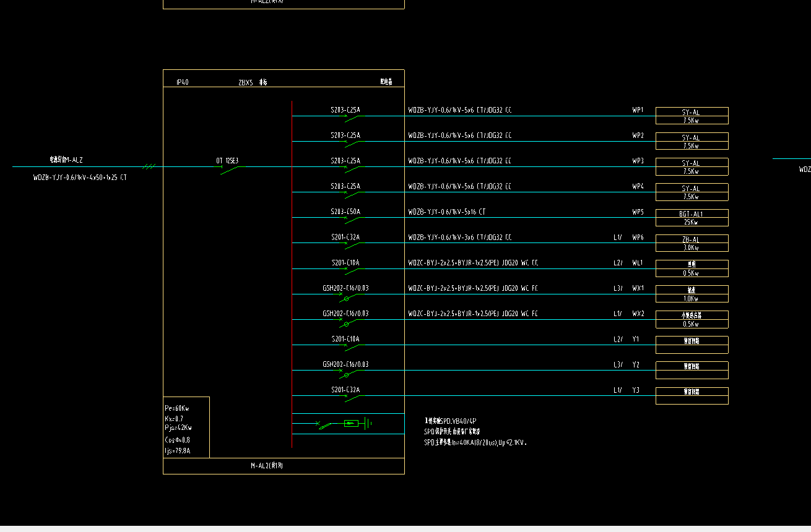Screen dimensions: 811x532
Task: Click the L1/ phase label on circuit WP6
Action: tap(618, 238)
